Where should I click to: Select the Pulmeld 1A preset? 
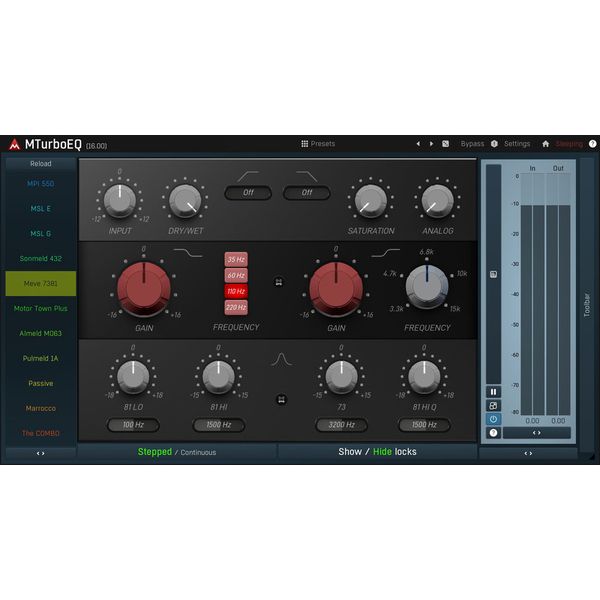41,359
